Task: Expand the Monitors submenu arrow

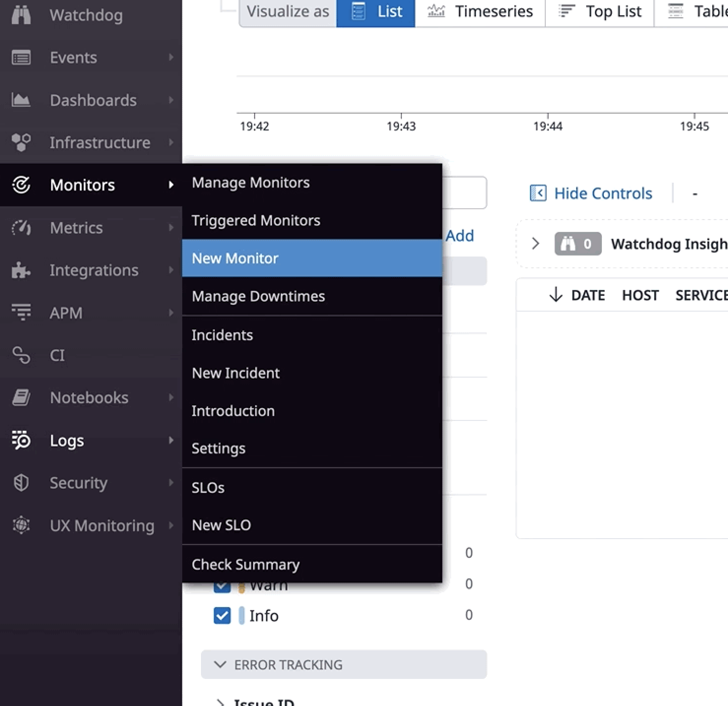Action: [x=171, y=185]
